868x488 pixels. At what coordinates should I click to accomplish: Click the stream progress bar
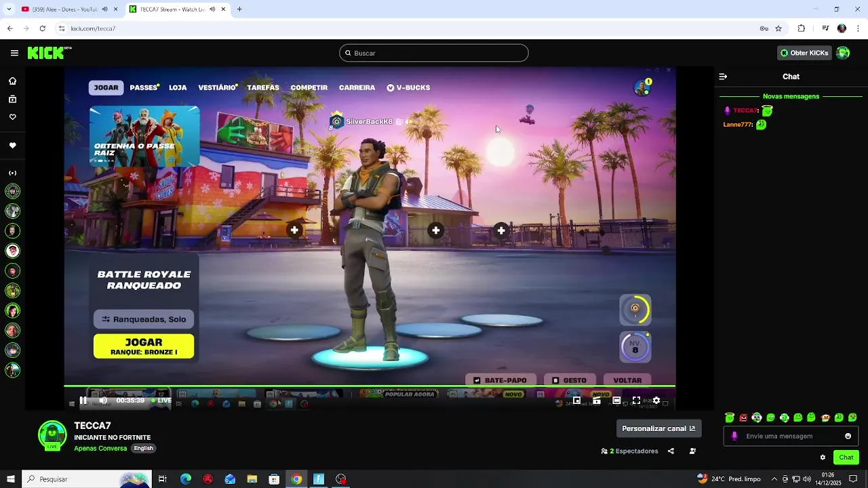click(x=370, y=386)
